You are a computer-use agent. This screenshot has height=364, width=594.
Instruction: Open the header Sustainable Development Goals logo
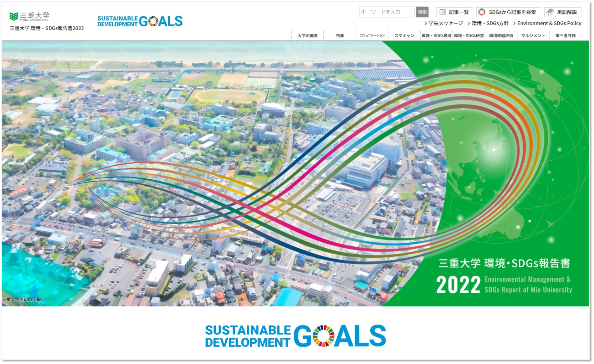pos(140,21)
